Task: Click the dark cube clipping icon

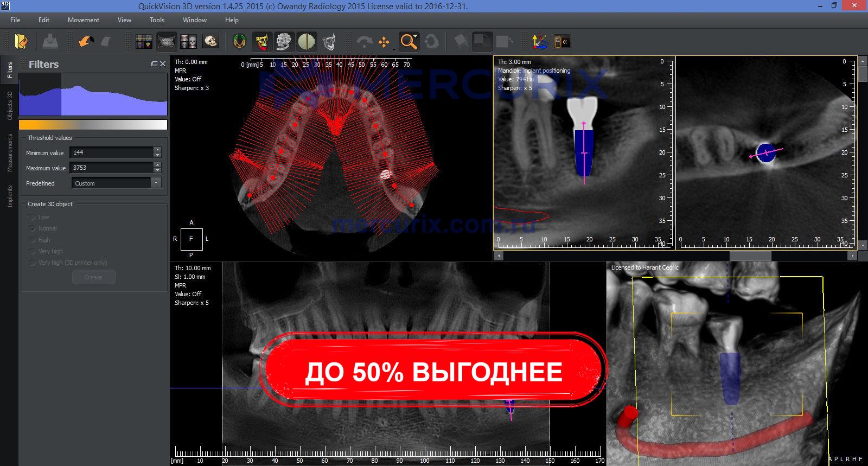Action: [482, 41]
